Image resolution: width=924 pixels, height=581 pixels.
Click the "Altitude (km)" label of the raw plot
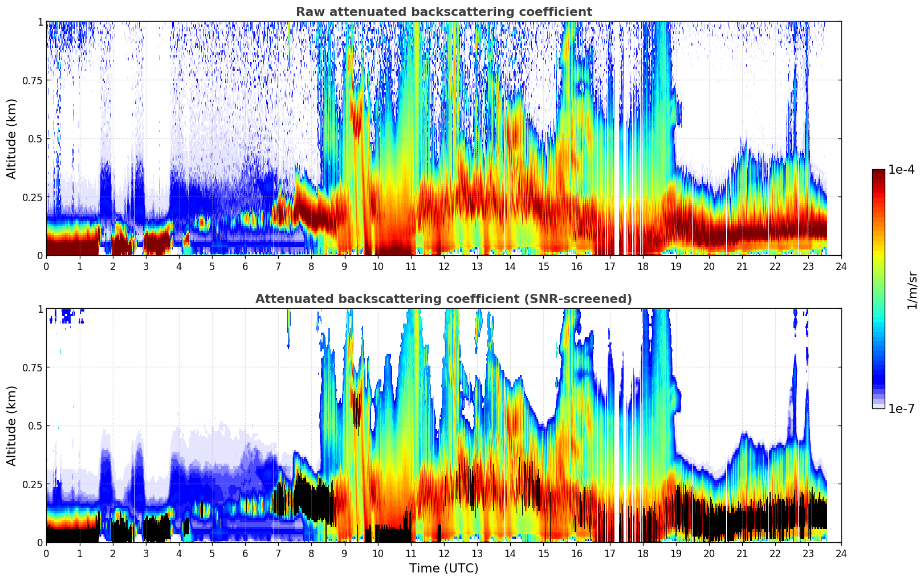(x=12, y=138)
